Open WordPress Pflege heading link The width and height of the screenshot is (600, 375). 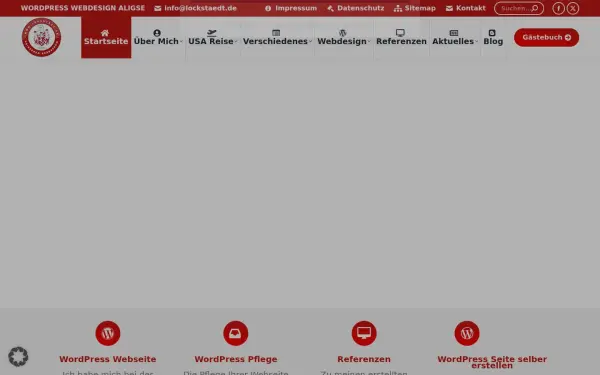pos(236,359)
